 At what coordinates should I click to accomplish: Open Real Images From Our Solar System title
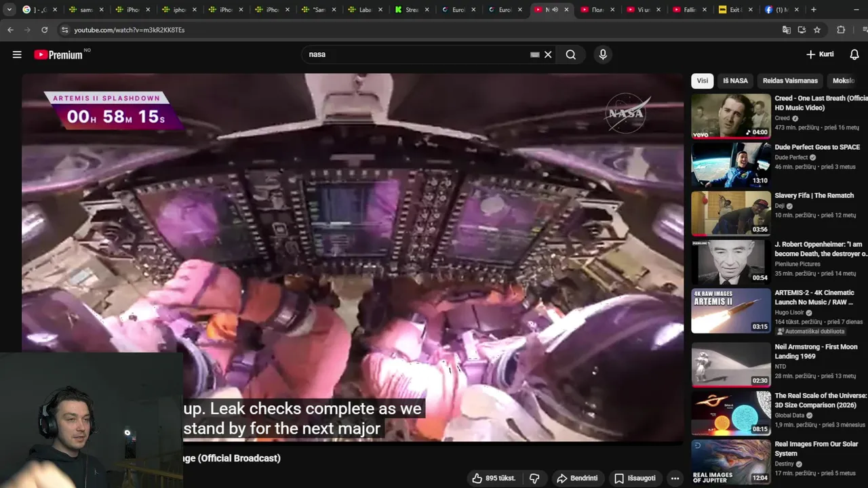coord(816,449)
